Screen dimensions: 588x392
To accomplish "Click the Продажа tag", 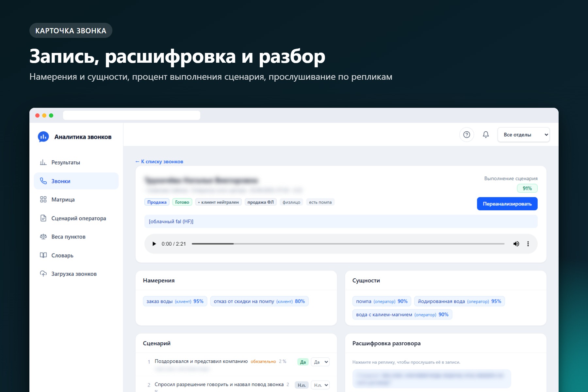I will tap(157, 202).
